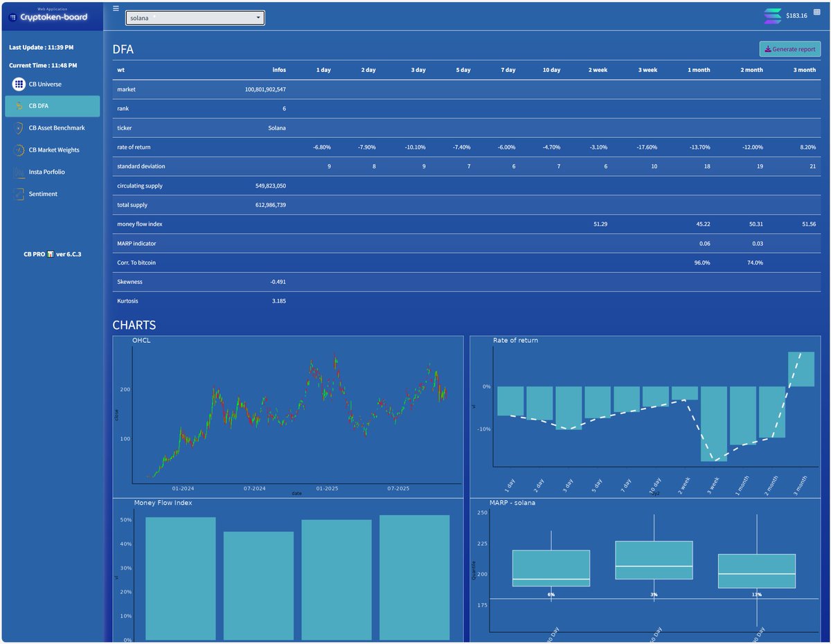Click the ticker value 'Solana'
The width and height of the screenshot is (831, 644).
(277, 128)
